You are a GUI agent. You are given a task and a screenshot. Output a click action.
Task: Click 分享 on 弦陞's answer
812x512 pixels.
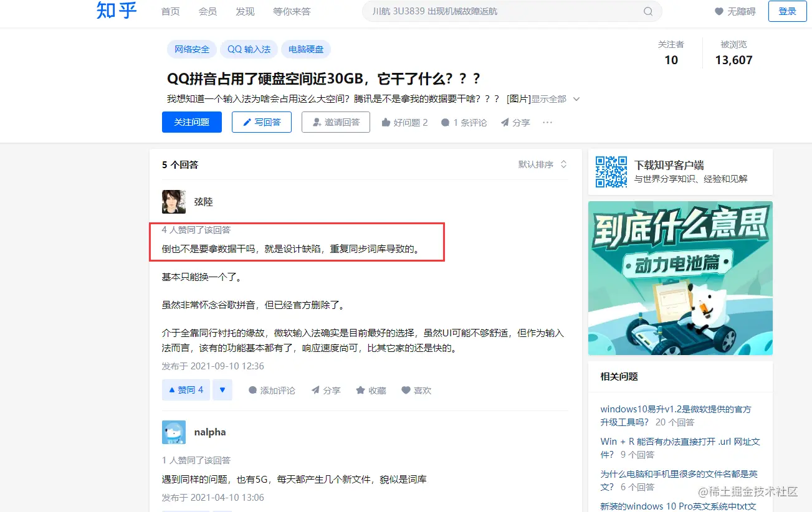(326, 391)
